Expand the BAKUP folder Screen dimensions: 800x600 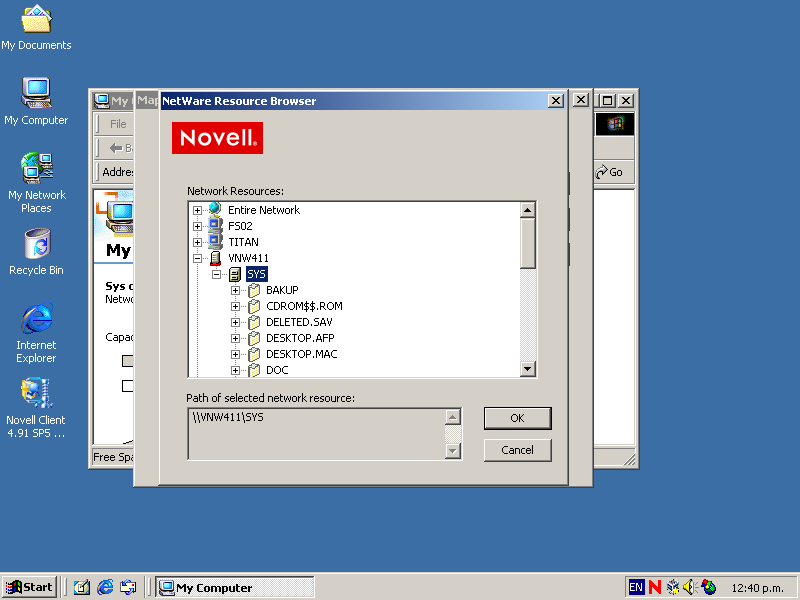(x=235, y=290)
